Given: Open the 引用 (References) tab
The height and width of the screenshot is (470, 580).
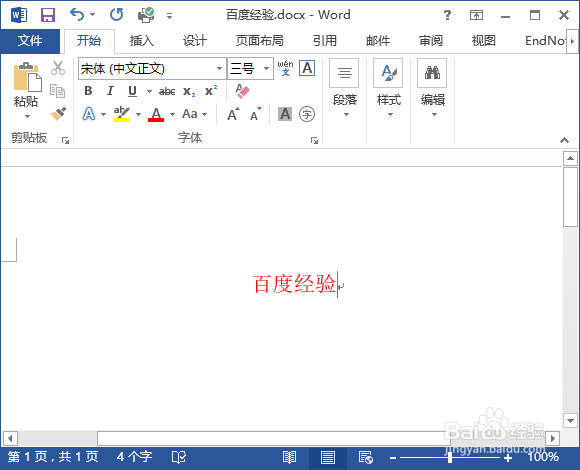Looking at the screenshot, I should coord(325,41).
